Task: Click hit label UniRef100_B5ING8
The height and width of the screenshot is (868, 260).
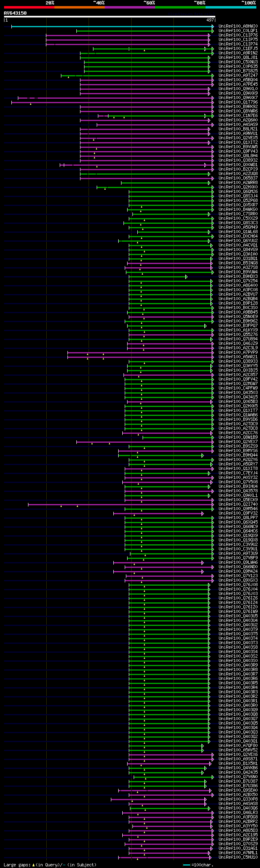Action: [238, 263]
